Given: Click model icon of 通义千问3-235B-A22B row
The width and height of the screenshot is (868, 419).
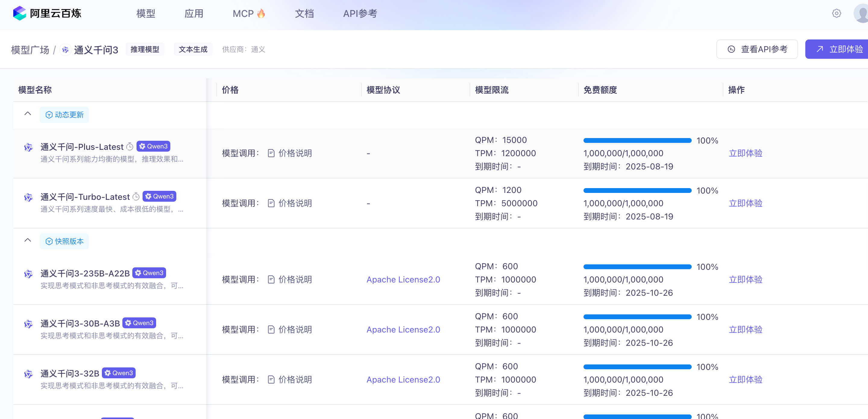Looking at the screenshot, I should [28, 274].
